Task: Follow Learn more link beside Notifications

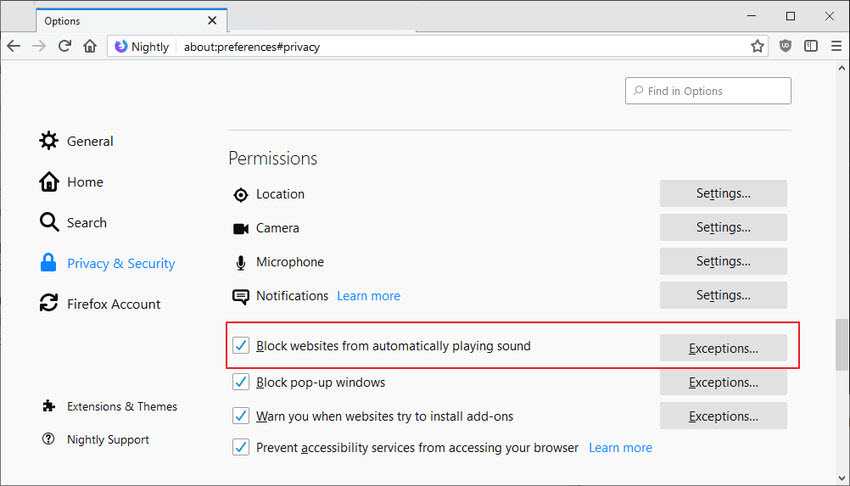Action: [369, 296]
